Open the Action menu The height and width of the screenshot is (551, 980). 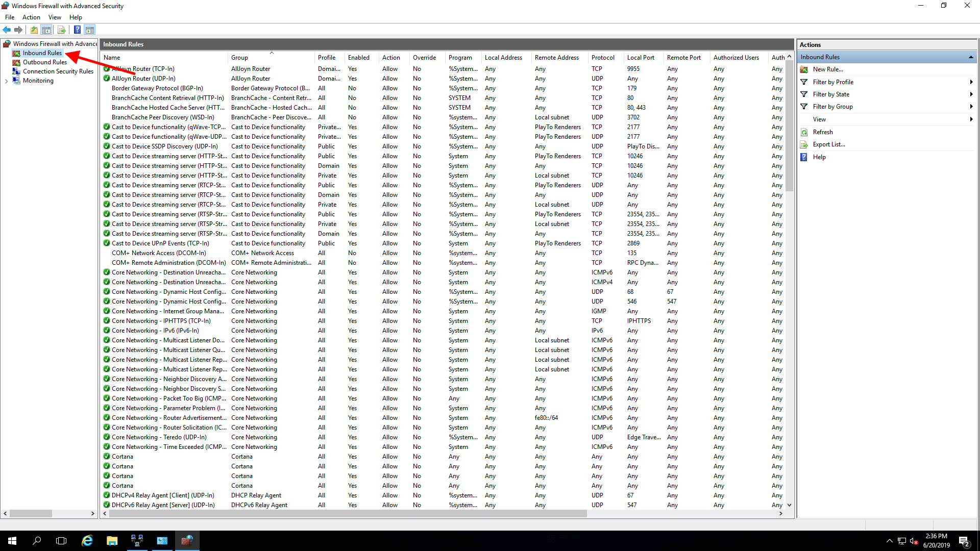(31, 17)
